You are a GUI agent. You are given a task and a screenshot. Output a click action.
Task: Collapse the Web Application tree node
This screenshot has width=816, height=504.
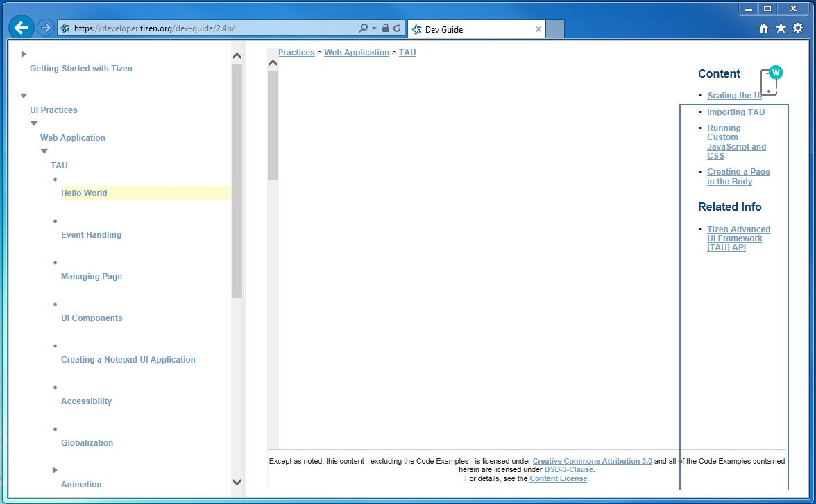[x=34, y=123]
